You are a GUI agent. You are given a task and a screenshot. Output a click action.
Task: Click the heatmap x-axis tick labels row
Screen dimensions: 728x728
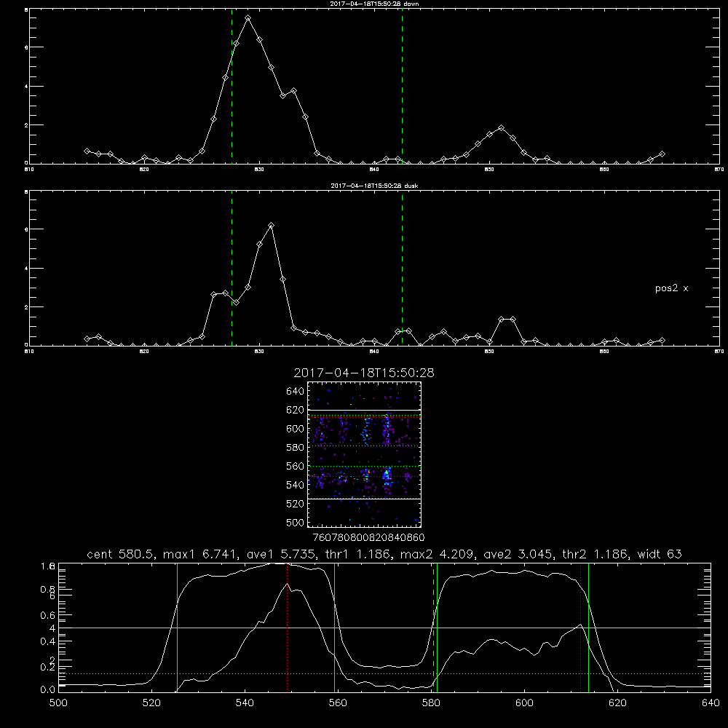pyautogui.click(x=368, y=538)
